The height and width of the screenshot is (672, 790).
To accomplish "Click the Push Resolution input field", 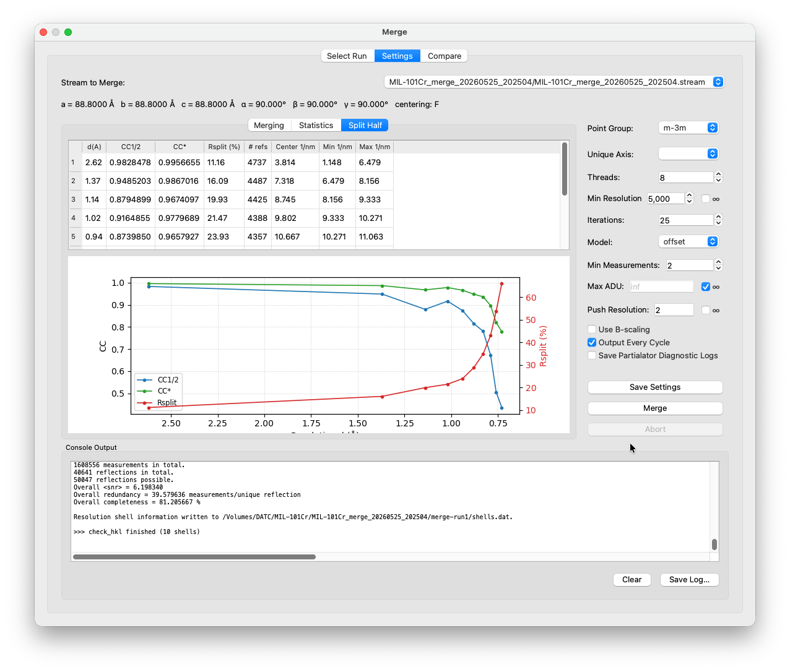I will (x=674, y=310).
